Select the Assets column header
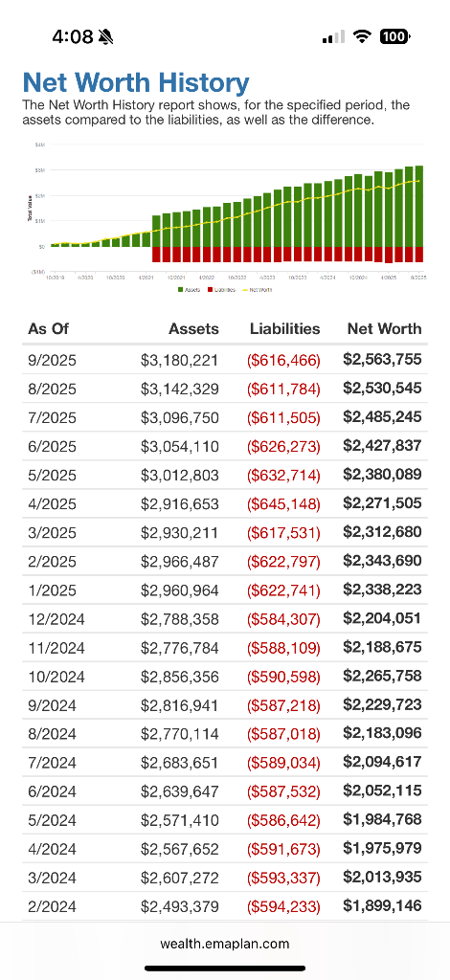 [x=193, y=329]
